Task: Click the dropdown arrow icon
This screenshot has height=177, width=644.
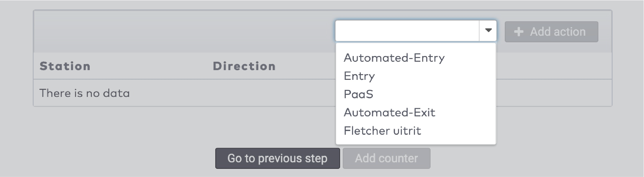Action: pos(488,30)
